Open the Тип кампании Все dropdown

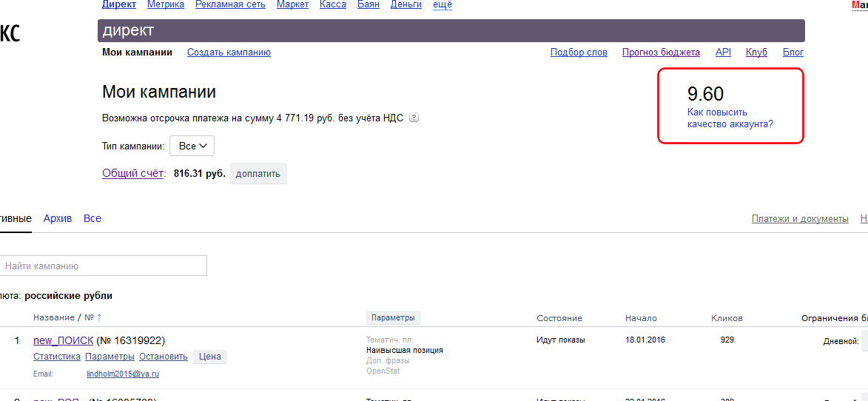pyautogui.click(x=192, y=146)
